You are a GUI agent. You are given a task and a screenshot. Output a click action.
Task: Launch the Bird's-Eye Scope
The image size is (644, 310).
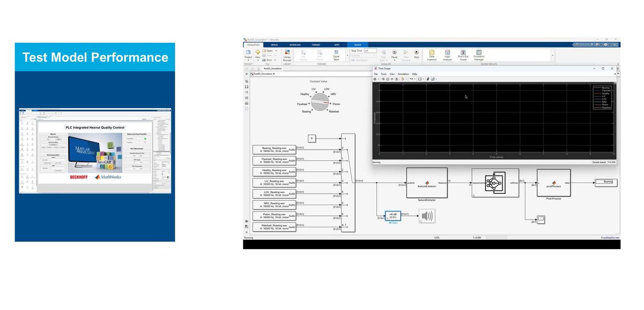463,55
